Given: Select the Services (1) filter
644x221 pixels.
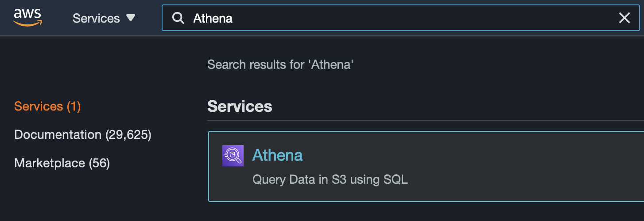Looking at the screenshot, I should click(x=47, y=107).
